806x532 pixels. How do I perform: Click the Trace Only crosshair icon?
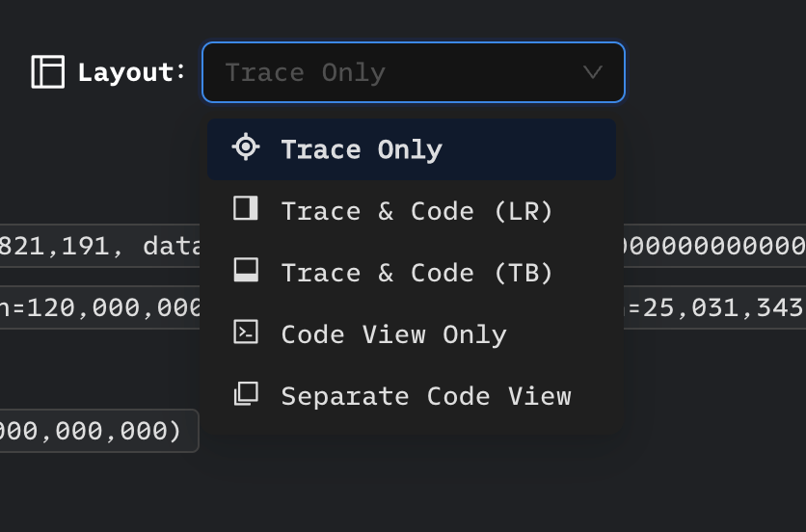click(246, 147)
